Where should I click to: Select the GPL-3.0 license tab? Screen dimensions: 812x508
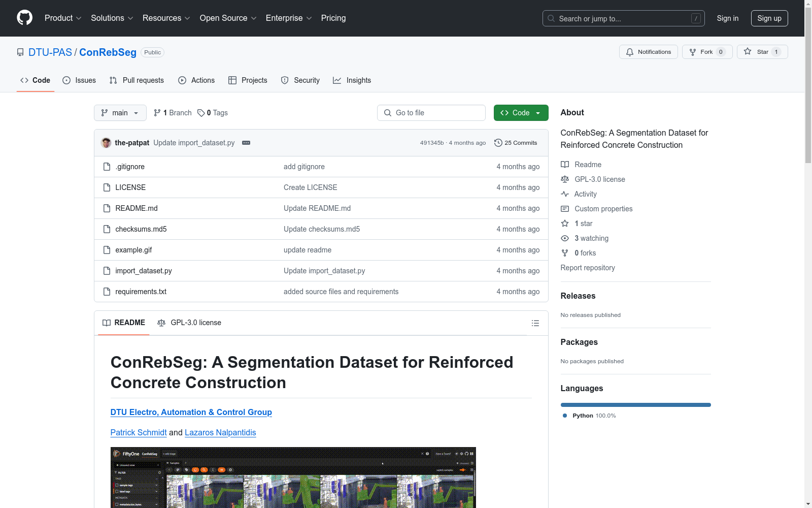pos(189,323)
